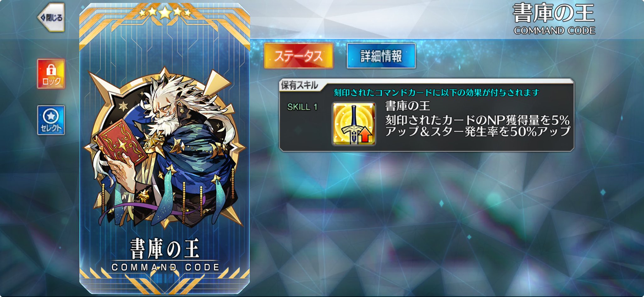
Task: Click the cyan 刻印されたコマンドカード notice text
Action: click(x=436, y=92)
